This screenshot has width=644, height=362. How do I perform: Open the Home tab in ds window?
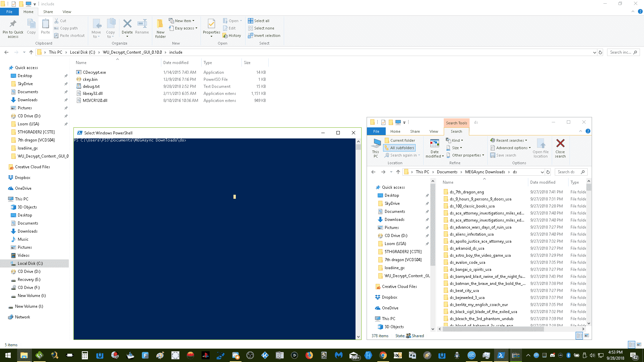395,131
